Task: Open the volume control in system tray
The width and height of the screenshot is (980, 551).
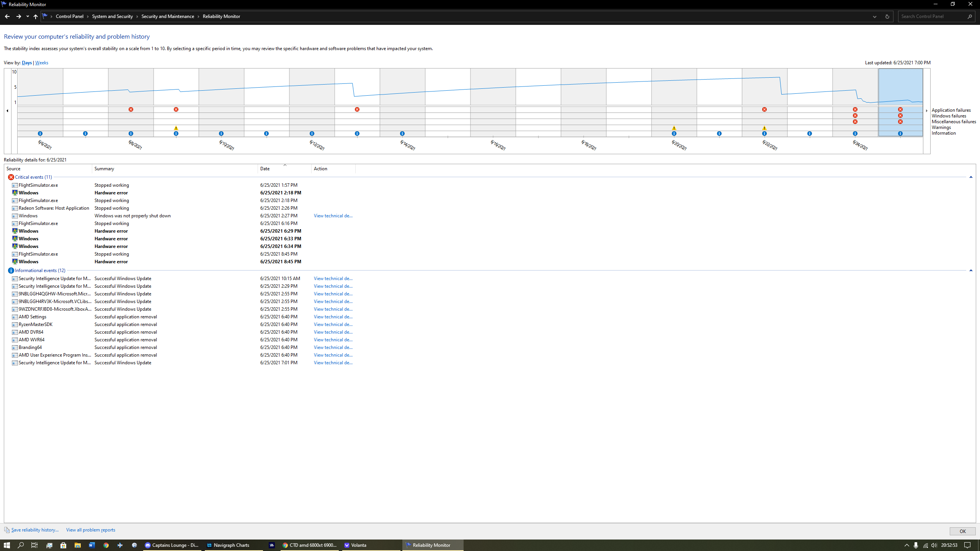Action: [934, 545]
